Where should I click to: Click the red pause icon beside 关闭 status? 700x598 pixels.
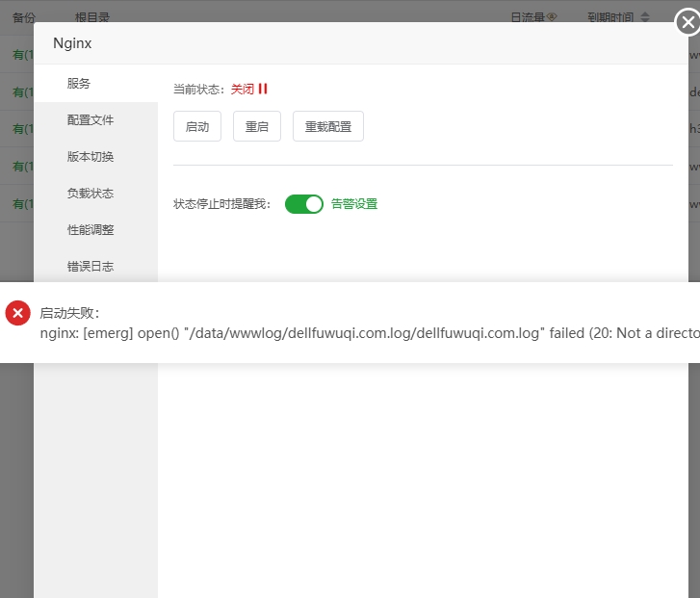coord(263,89)
